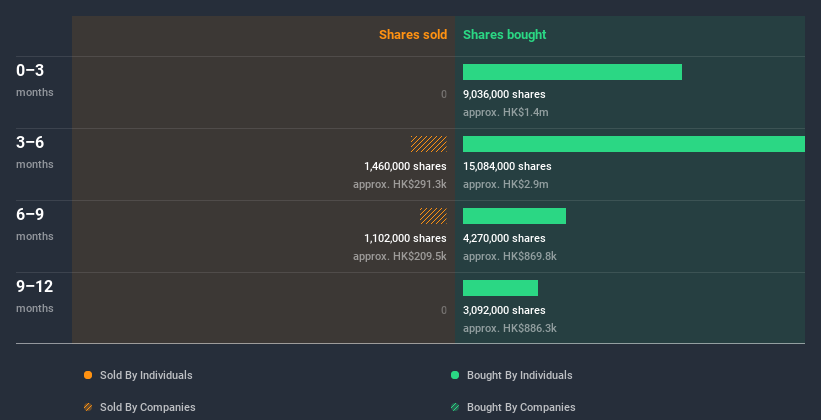The image size is (821, 420).
Task: Click the striped Bought By Companies legend icon
Action: 455,407
